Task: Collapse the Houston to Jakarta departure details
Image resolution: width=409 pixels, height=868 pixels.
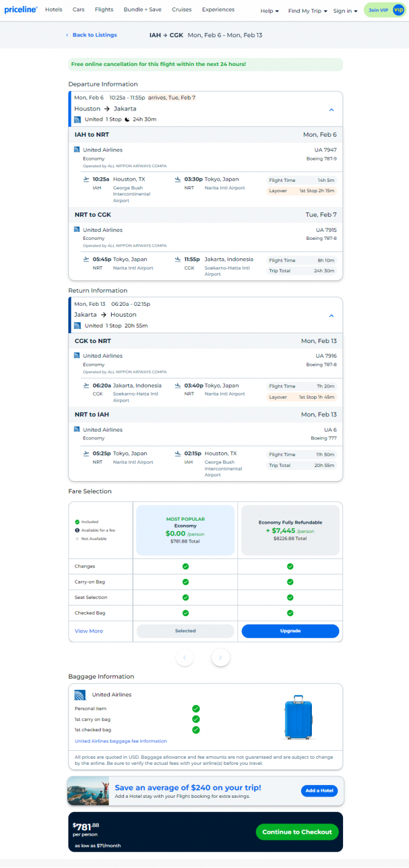Action: tap(331, 110)
